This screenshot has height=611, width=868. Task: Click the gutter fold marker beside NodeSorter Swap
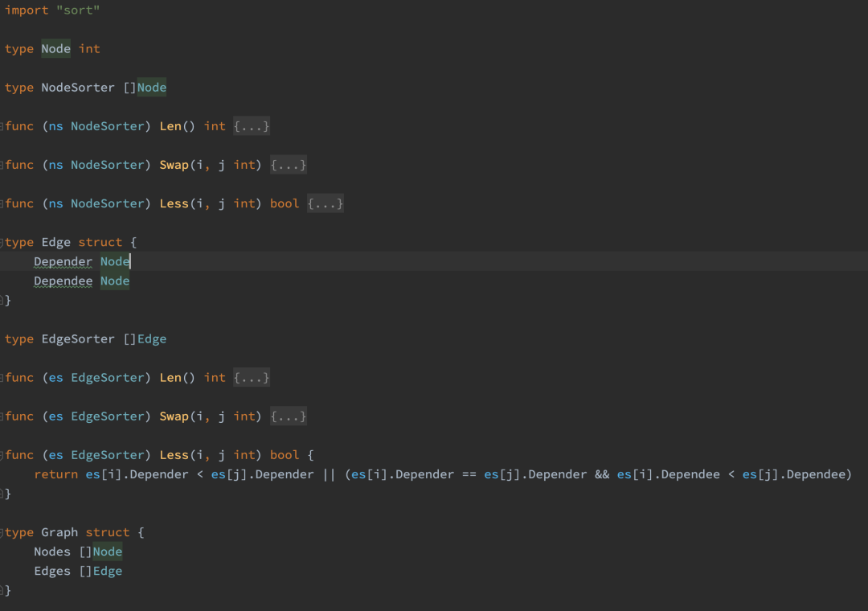(2, 166)
